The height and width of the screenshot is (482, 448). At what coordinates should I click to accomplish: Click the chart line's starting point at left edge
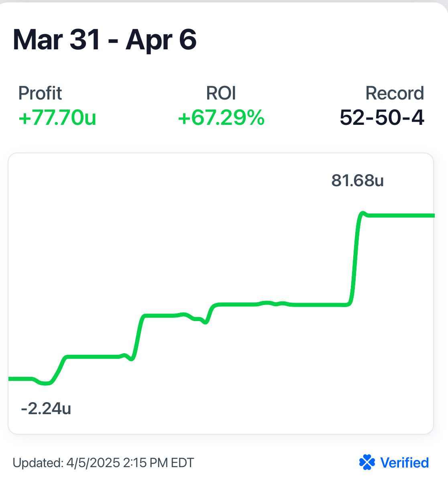point(10,378)
